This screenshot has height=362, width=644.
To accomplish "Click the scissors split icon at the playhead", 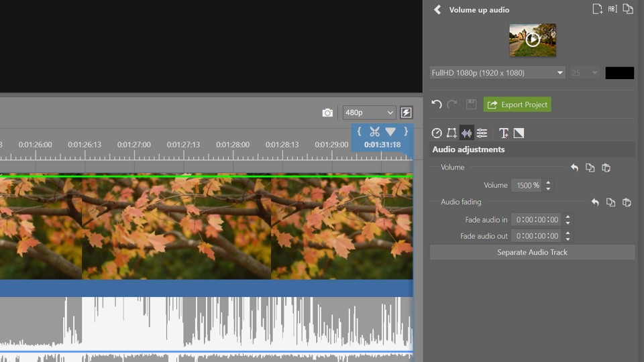I will click(x=374, y=132).
